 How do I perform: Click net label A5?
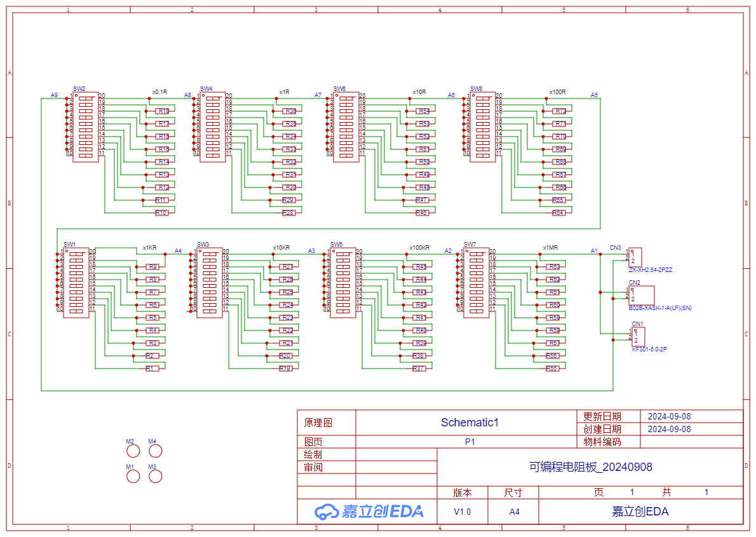point(594,95)
